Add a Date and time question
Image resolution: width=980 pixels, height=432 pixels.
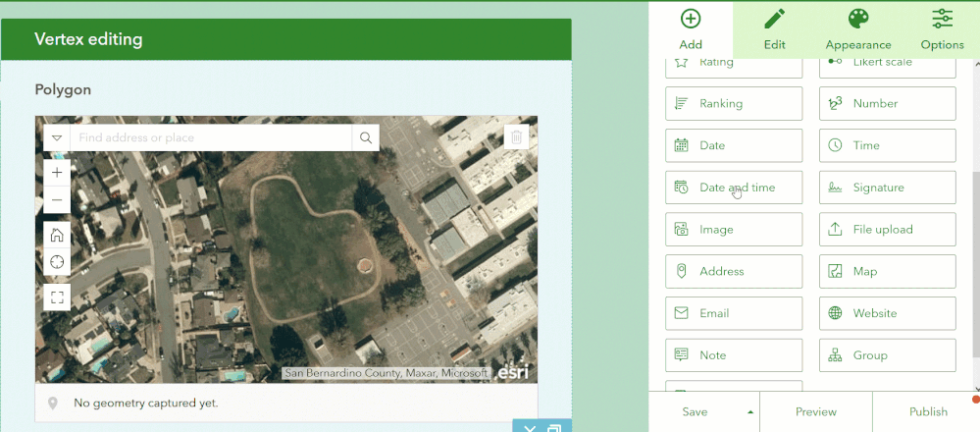point(734,187)
